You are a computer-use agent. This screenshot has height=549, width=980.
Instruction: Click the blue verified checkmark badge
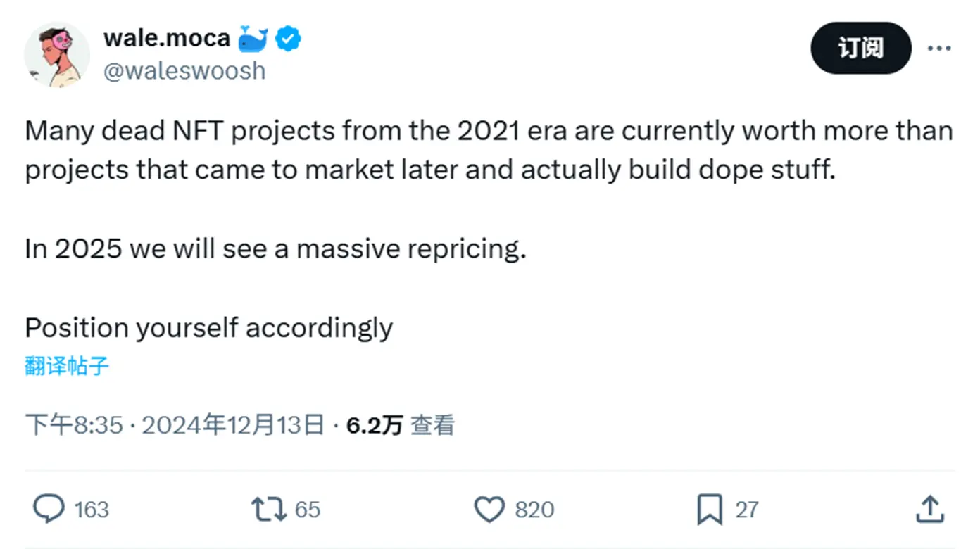288,39
